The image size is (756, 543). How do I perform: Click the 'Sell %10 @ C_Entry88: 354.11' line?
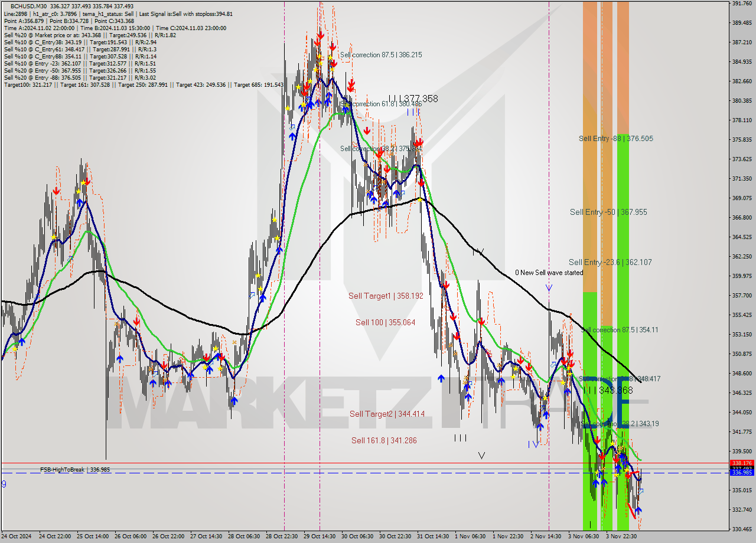(80, 56)
